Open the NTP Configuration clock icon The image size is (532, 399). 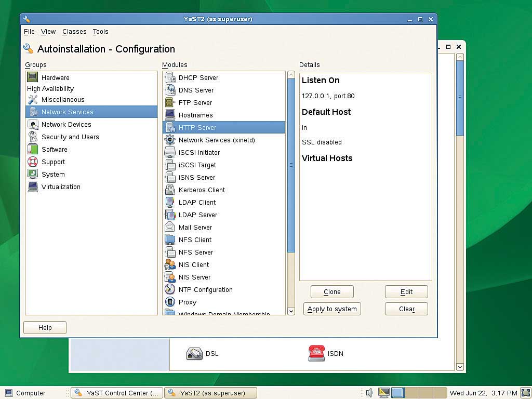(170, 289)
